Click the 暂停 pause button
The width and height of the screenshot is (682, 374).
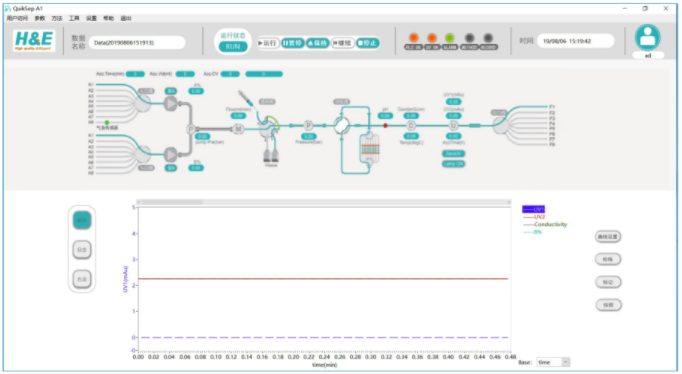[292, 43]
